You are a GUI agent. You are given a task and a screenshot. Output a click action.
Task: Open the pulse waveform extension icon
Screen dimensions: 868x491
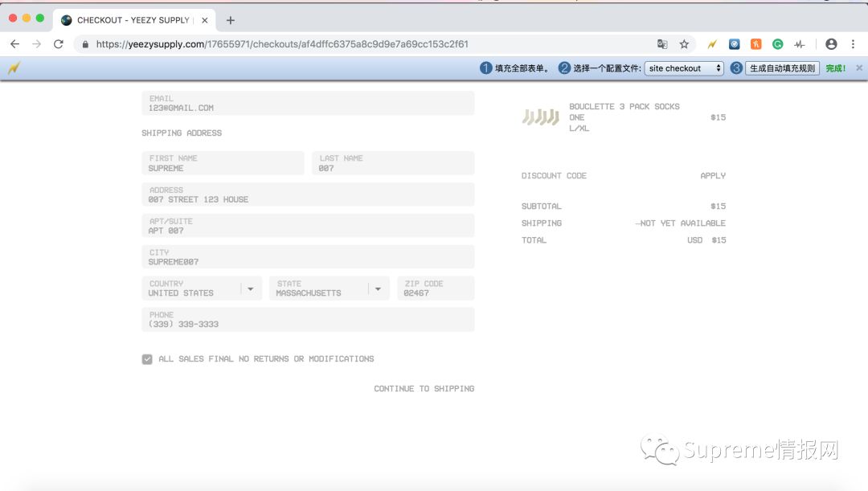800,44
